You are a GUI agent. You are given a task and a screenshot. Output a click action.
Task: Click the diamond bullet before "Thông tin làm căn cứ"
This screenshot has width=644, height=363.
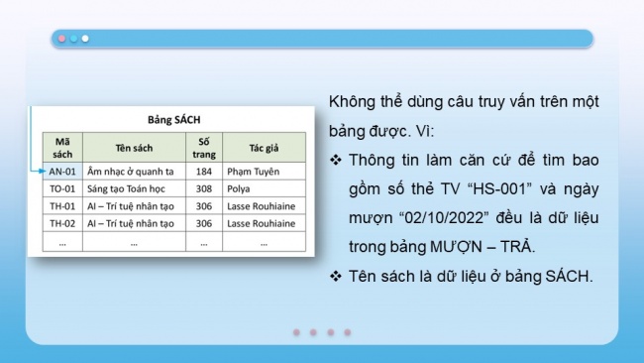pyautogui.click(x=336, y=160)
